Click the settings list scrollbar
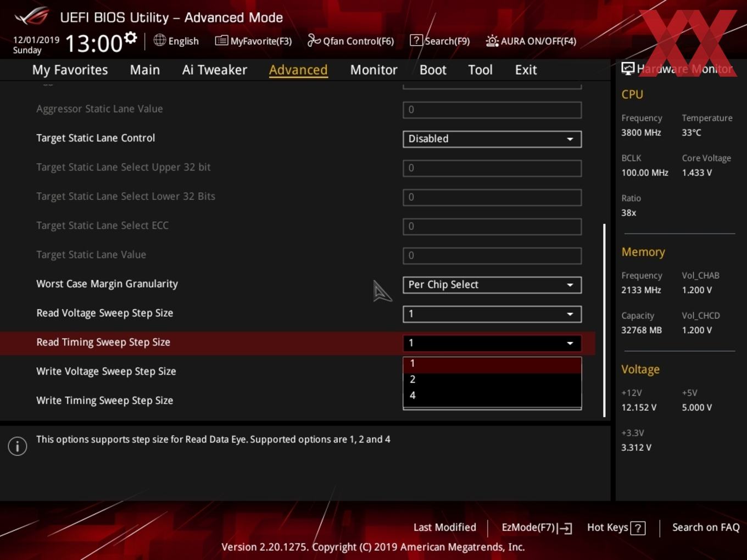 pyautogui.click(x=604, y=320)
